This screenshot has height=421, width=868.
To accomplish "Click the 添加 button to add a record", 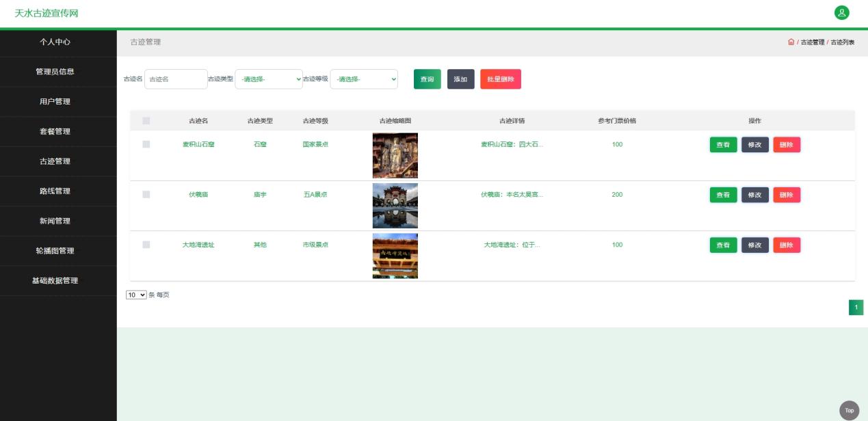I will pyautogui.click(x=460, y=79).
